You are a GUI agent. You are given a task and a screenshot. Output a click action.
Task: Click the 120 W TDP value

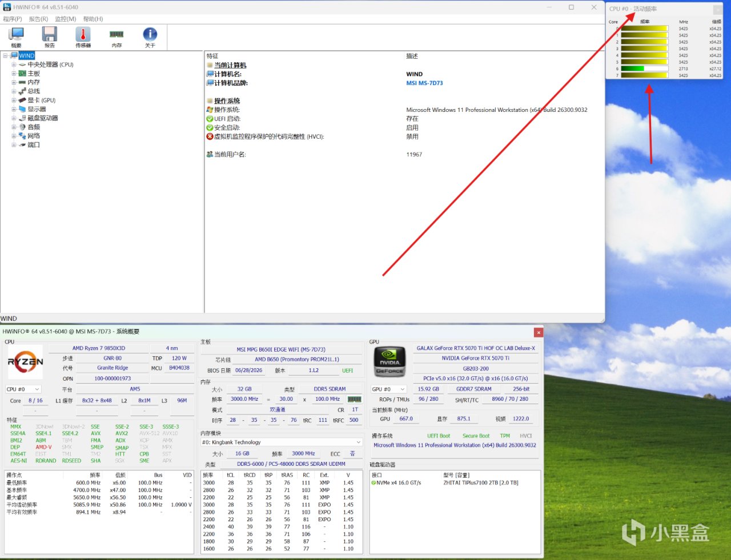pyautogui.click(x=179, y=358)
